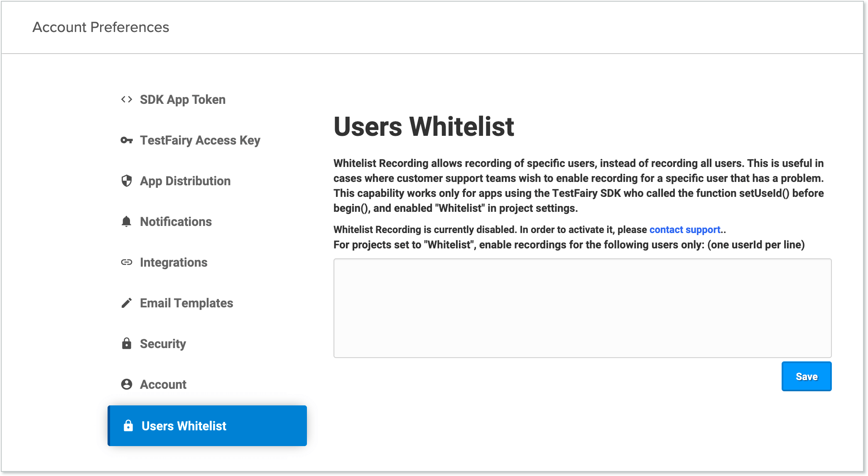Click the person icon next to Account
Image resolution: width=868 pixels, height=476 pixels.
click(x=126, y=384)
